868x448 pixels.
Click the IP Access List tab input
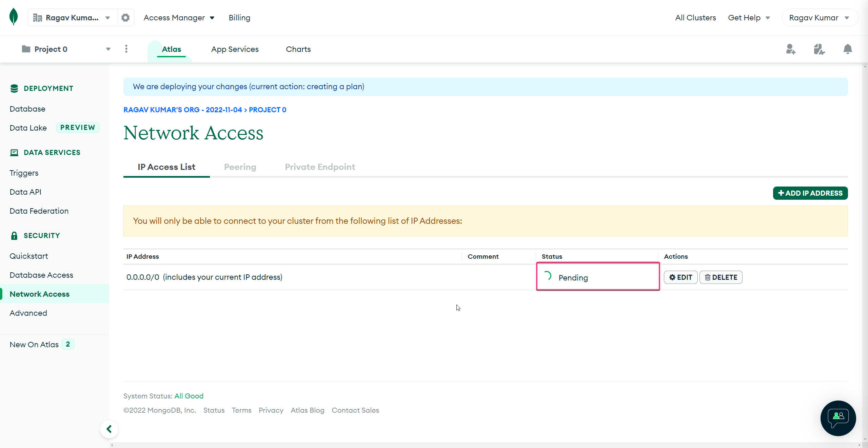[x=166, y=167]
